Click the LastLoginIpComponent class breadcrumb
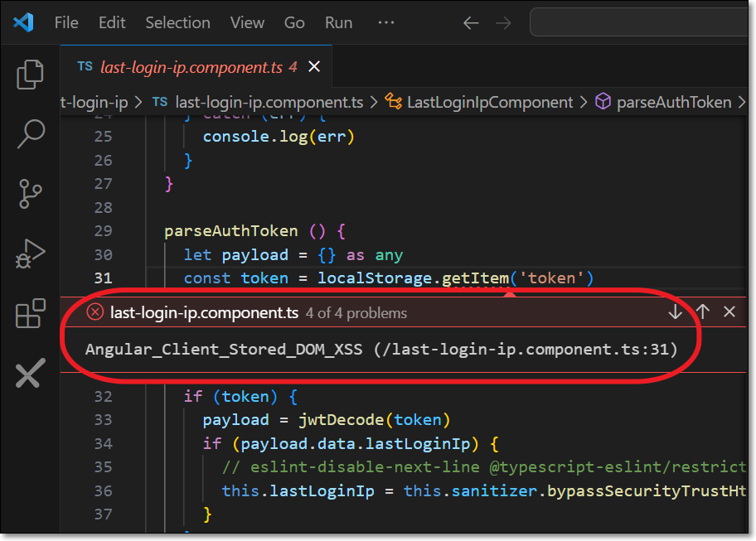This screenshot has width=756, height=541. tap(490, 102)
